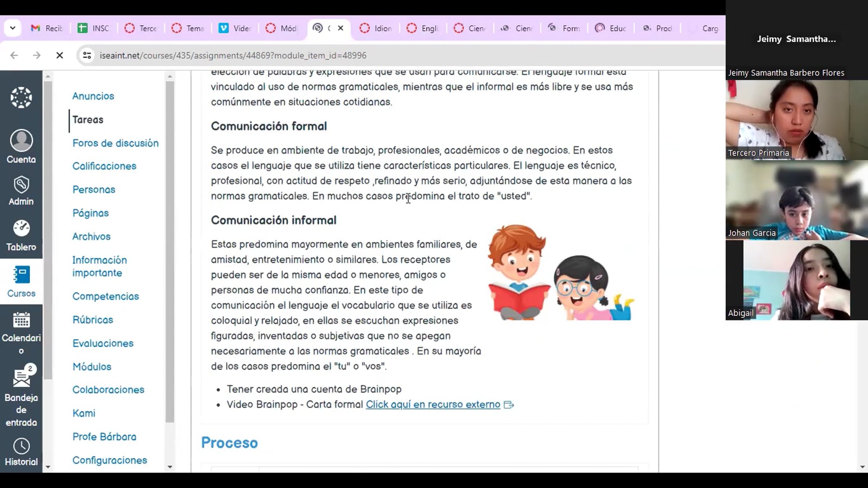The height and width of the screenshot is (488, 868).
Task: Click the site information icon in address bar
Action: click(87, 55)
